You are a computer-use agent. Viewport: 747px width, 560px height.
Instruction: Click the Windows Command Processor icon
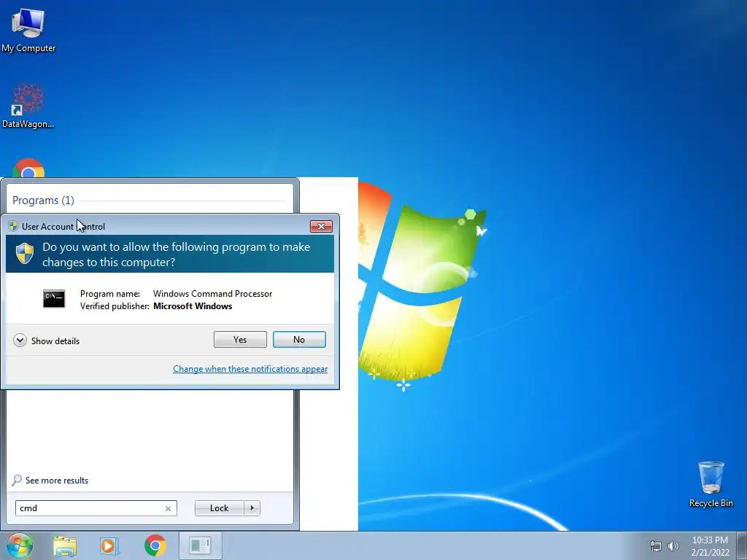pyautogui.click(x=54, y=298)
